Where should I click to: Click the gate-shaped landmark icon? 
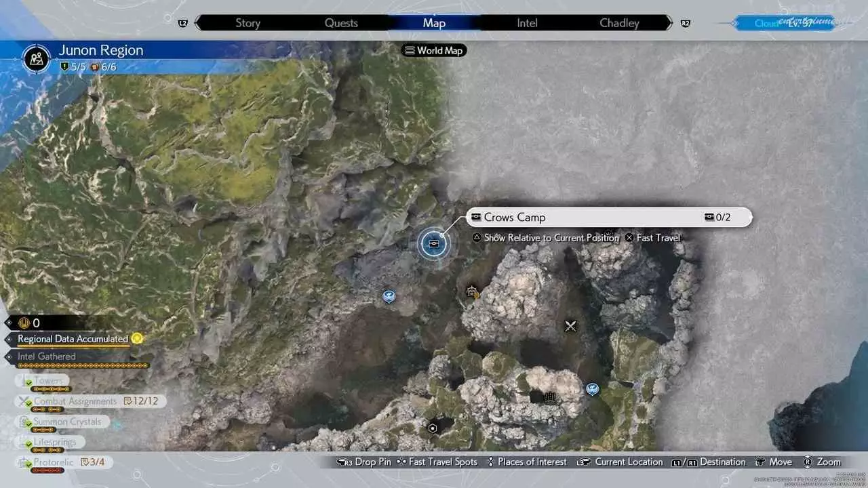(x=551, y=397)
